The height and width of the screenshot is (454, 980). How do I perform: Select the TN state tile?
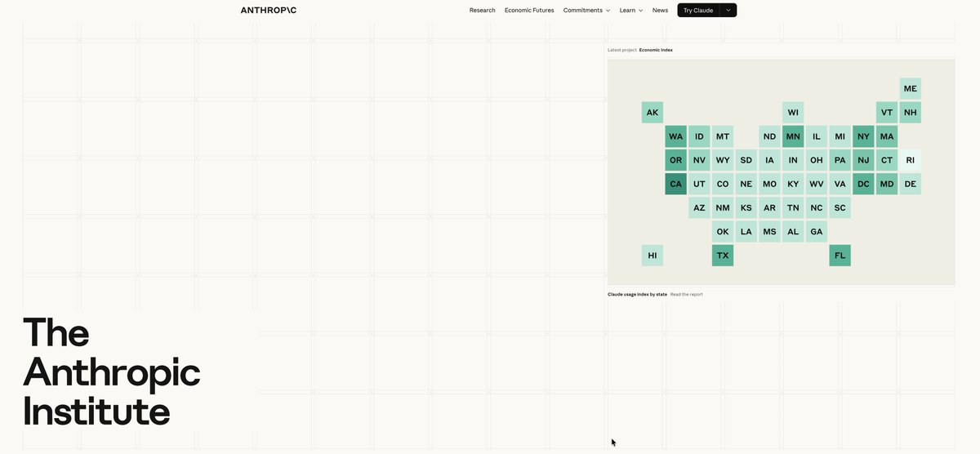(x=793, y=207)
